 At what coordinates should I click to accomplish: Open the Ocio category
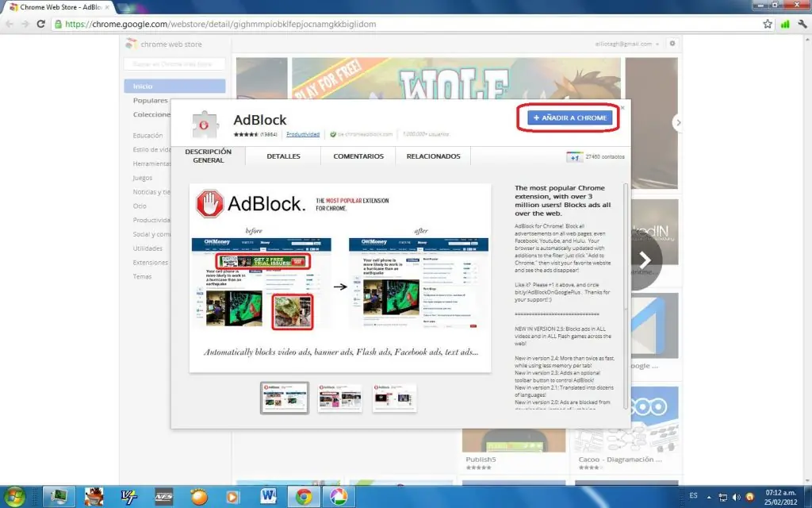[x=140, y=206]
